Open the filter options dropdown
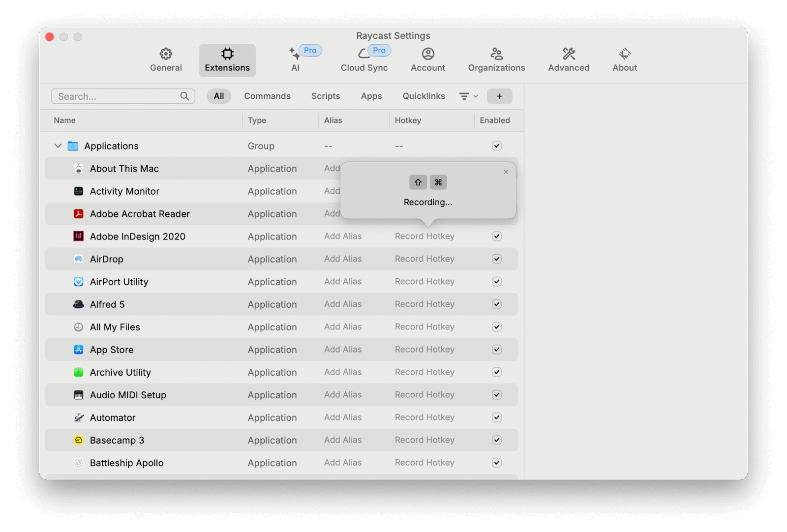Image resolution: width=787 pixels, height=532 pixels. [x=468, y=96]
